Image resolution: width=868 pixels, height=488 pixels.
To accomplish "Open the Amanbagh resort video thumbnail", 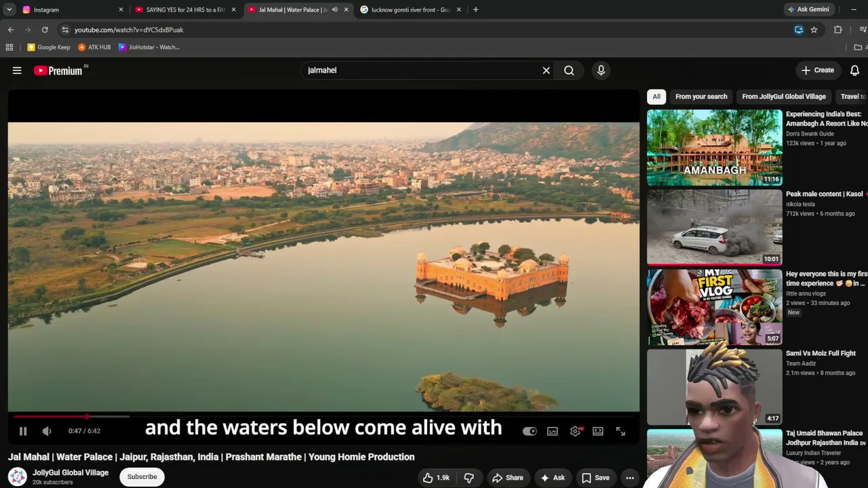I will point(714,148).
